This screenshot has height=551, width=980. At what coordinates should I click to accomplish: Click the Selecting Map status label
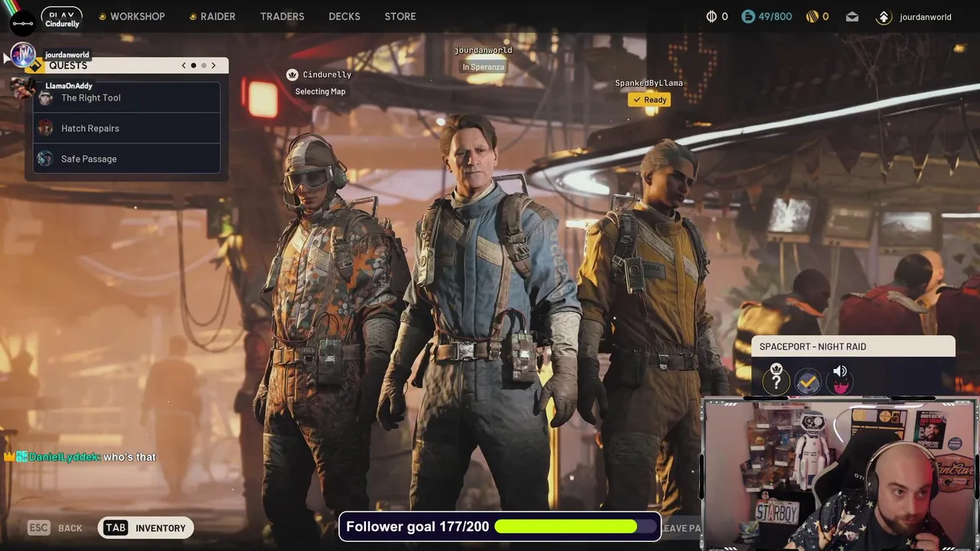320,92
